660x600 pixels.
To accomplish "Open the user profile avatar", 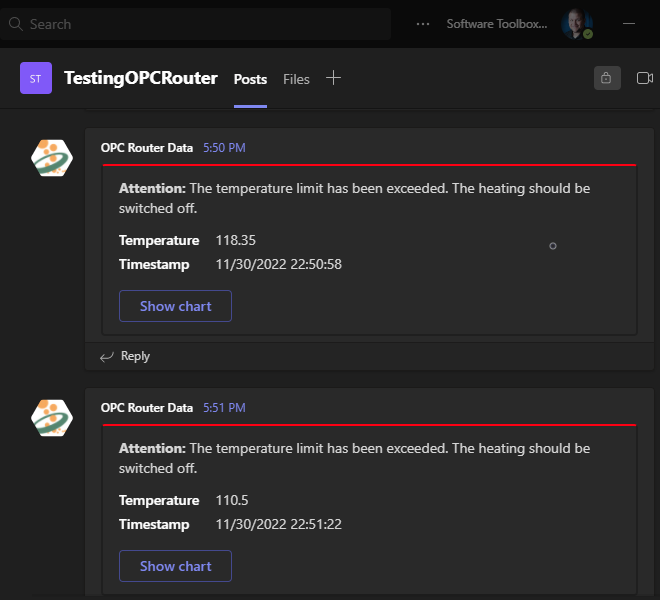I will [577, 24].
